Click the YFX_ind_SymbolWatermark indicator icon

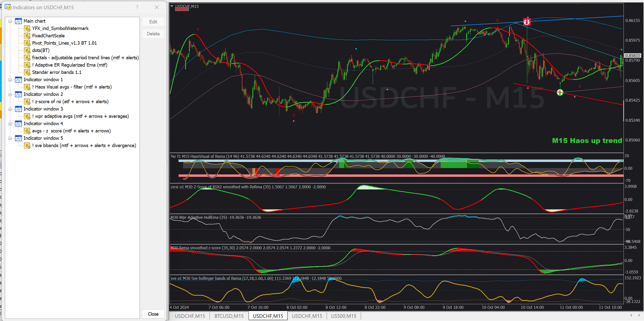click(x=27, y=29)
